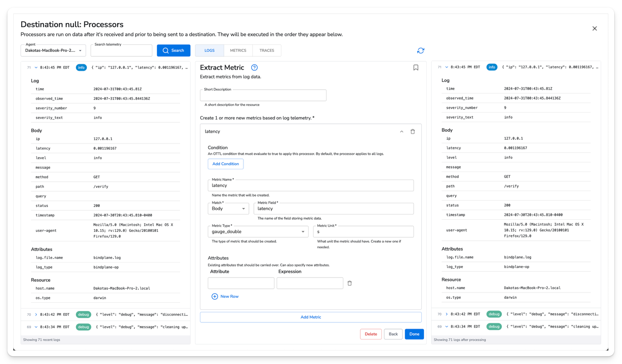Click the info badge on log 71

pos(81,67)
